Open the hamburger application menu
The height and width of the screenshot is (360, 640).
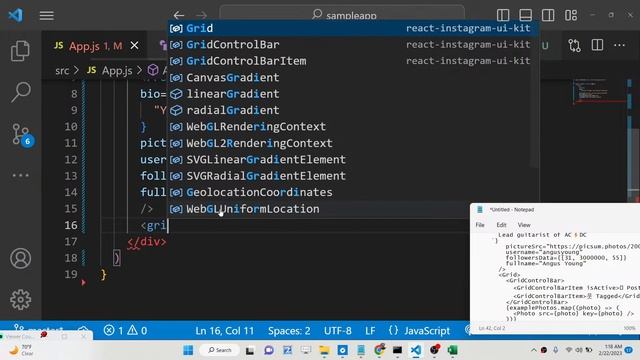point(47,16)
